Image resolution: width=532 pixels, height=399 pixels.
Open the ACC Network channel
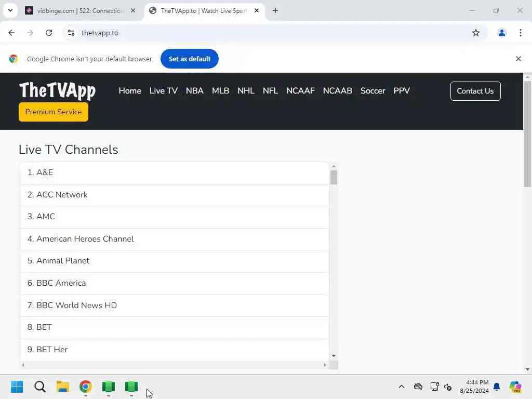pyautogui.click(x=174, y=195)
